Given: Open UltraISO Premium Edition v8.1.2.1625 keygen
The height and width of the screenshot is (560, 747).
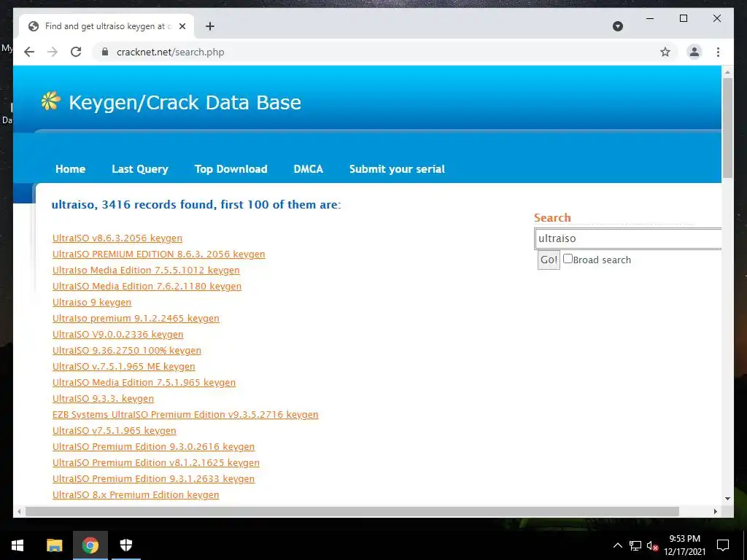Looking at the screenshot, I should tap(156, 463).
